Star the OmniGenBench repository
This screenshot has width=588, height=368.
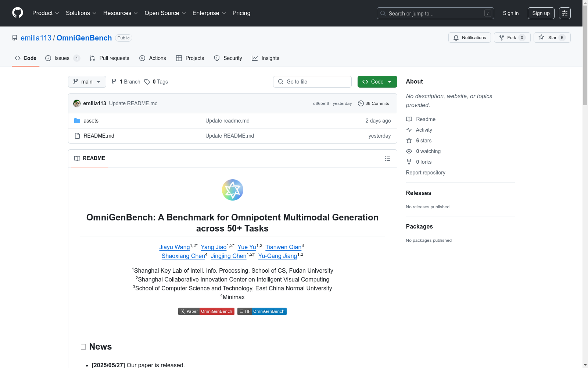[552, 38]
